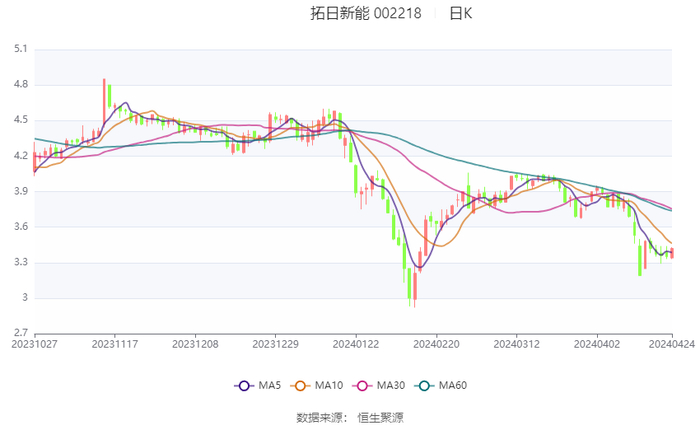Click the 2.7 price axis label
700x426 pixels.
(20, 333)
